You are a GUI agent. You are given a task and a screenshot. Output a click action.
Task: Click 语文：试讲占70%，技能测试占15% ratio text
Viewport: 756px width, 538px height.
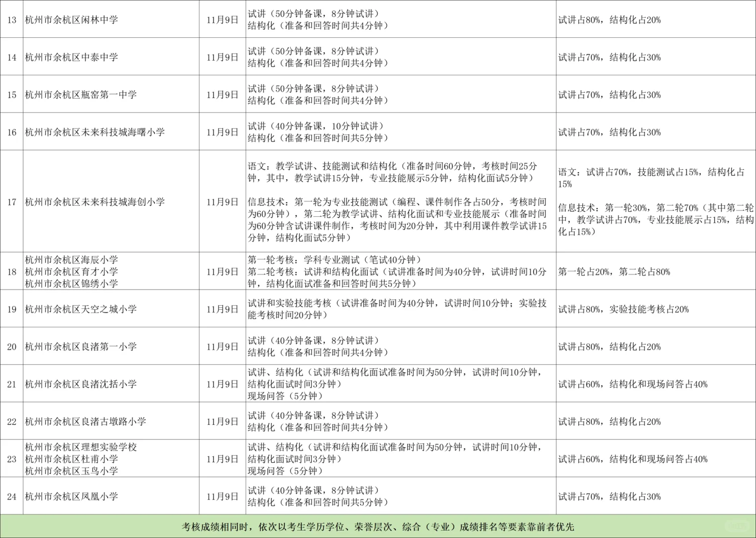point(651,178)
